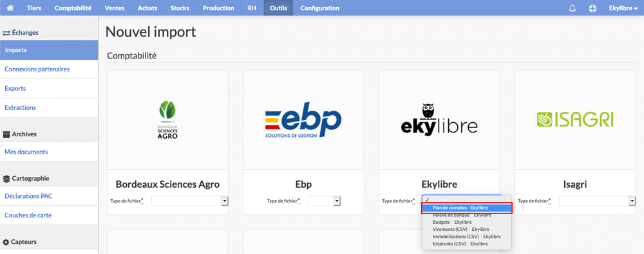Click the Isagri logo
Screen dimensions: 644x254
point(575,120)
